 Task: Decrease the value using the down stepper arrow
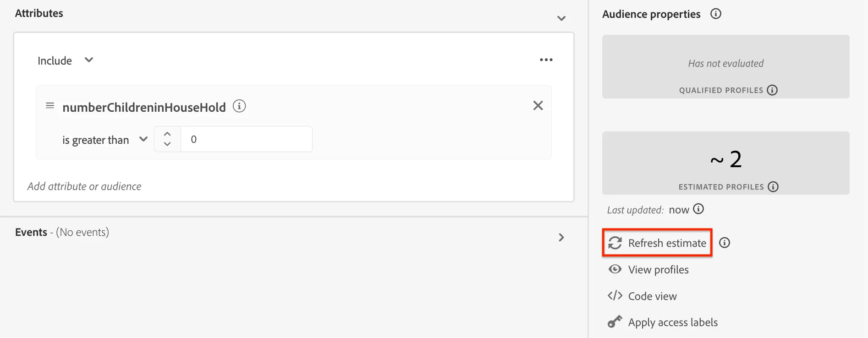(x=167, y=144)
